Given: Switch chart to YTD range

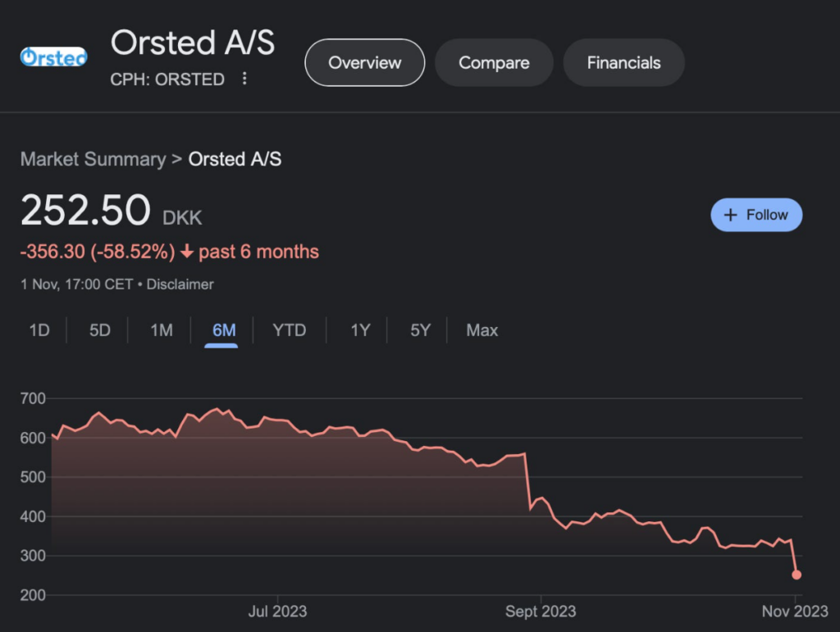Looking at the screenshot, I should pyautogui.click(x=289, y=330).
